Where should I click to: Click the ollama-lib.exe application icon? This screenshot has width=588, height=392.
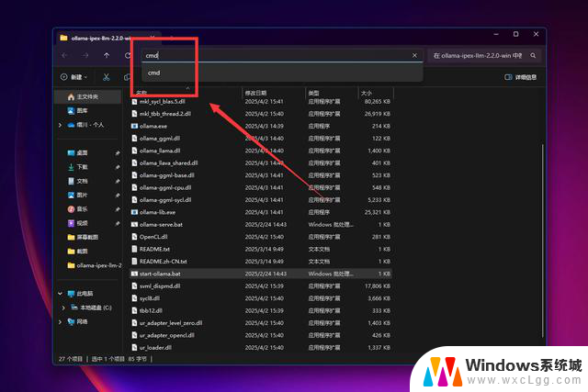[134, 212]
